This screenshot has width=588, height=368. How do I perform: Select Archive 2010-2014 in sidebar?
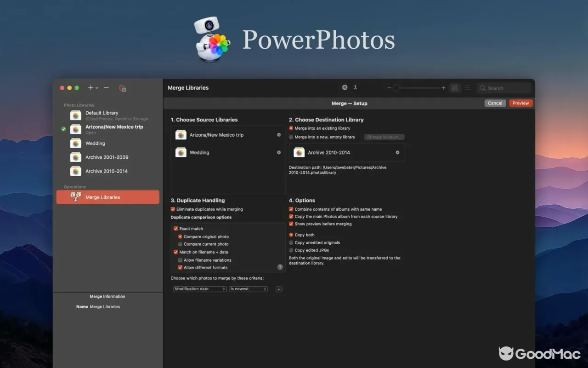click(x=108, y=171)
